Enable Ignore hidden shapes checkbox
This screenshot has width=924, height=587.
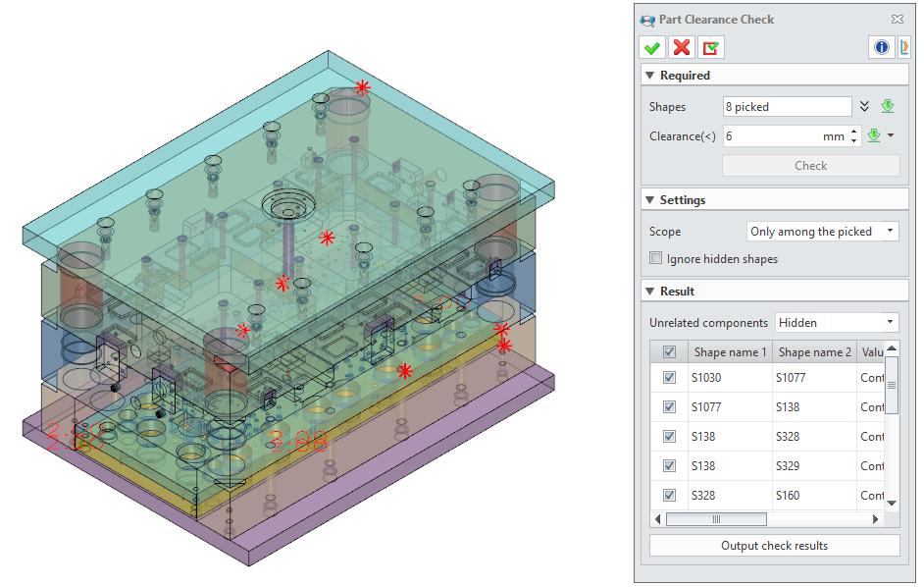pos(657,259)
